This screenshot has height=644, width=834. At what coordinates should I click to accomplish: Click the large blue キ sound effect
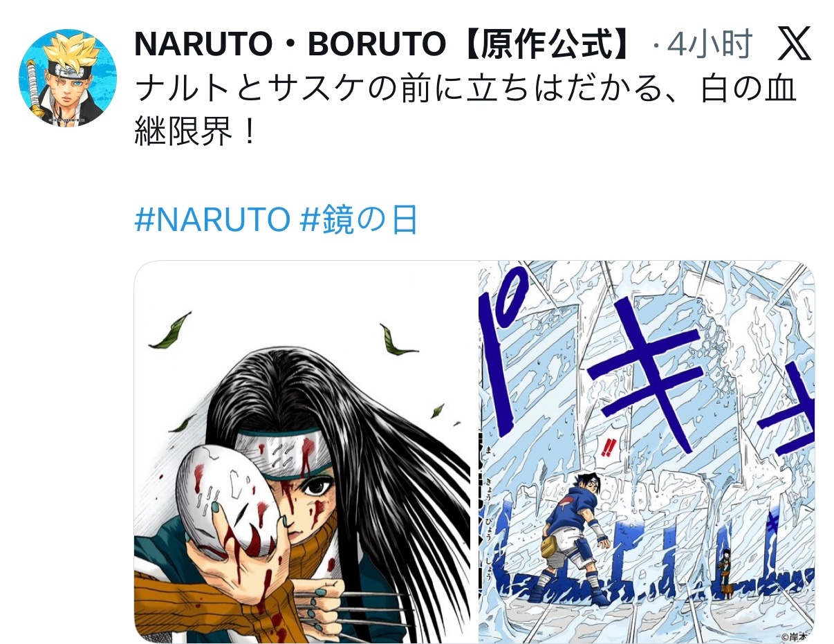tap(647, 374)
